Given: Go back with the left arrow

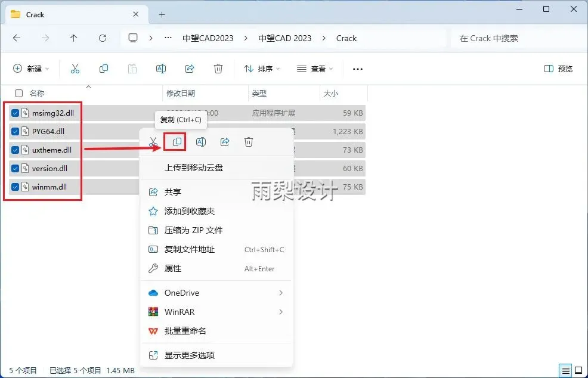Looking at the screenshot, I should click(x=17, y=38).
